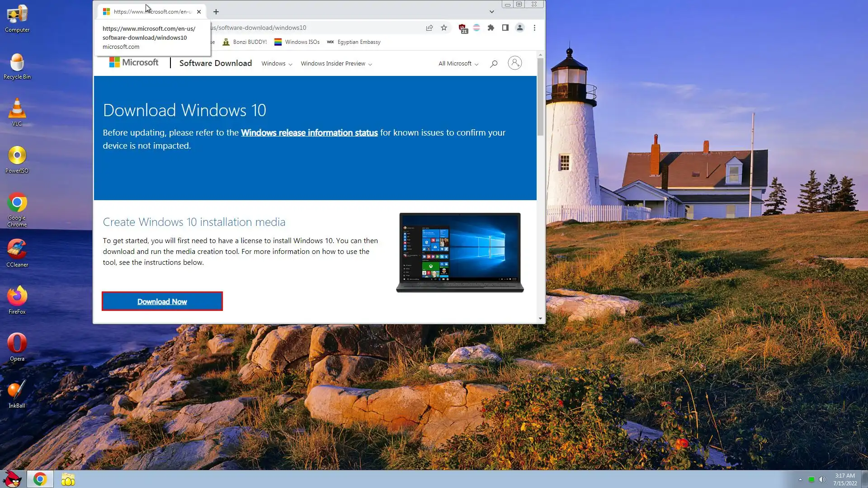Click the page vertical scrollbar thumb
This screenshot has width=868, height=488.
pyautogui.click(x=540, y=97)
